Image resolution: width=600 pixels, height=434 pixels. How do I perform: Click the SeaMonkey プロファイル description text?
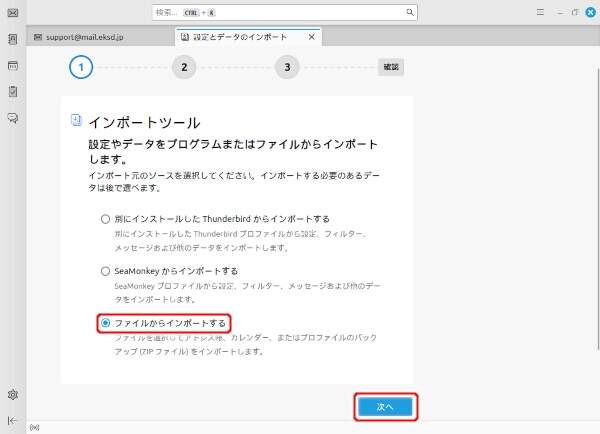coord(247,292)
